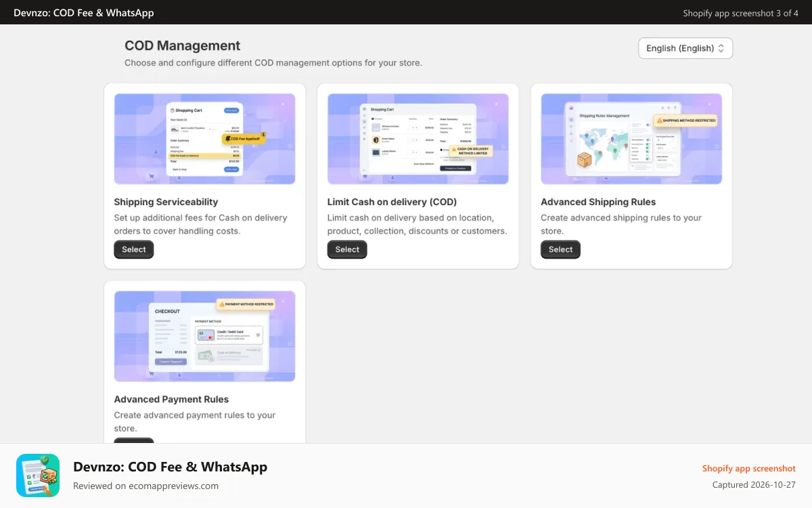Select the Advanced Shipping Rules option
Screen dimensions: 812x508
(560, 249)
